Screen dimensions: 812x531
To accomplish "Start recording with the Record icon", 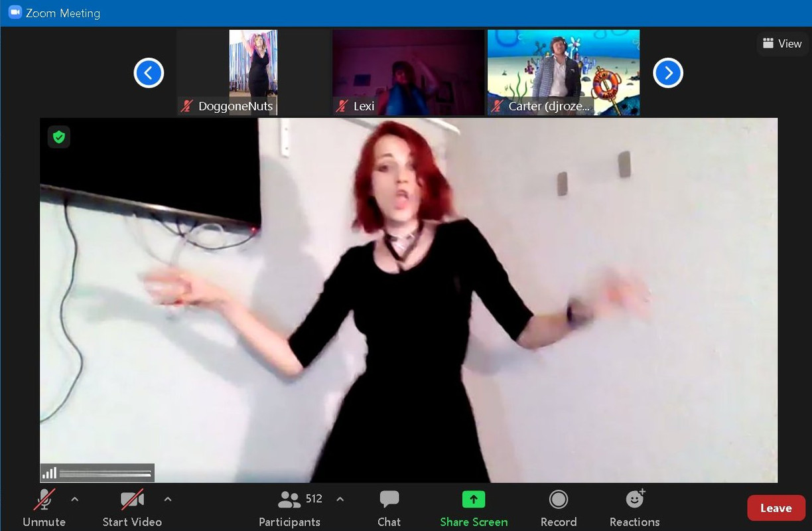I will pos(559,499).
